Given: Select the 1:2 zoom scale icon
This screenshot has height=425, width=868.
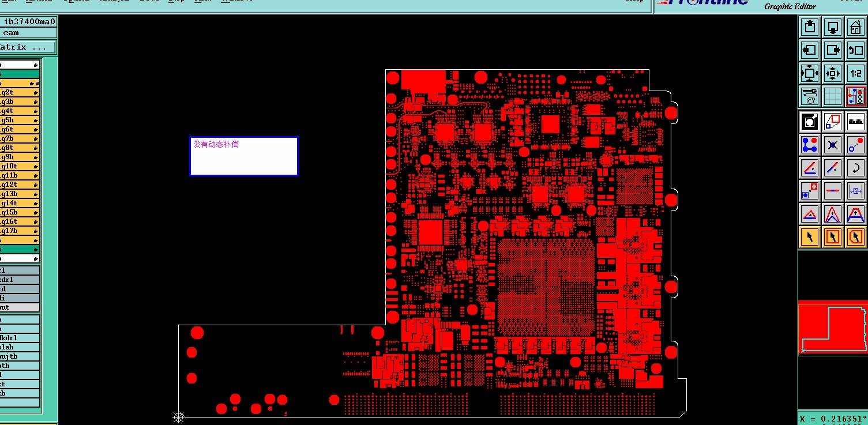Looking at the screenshot, I should click(855, 73).
